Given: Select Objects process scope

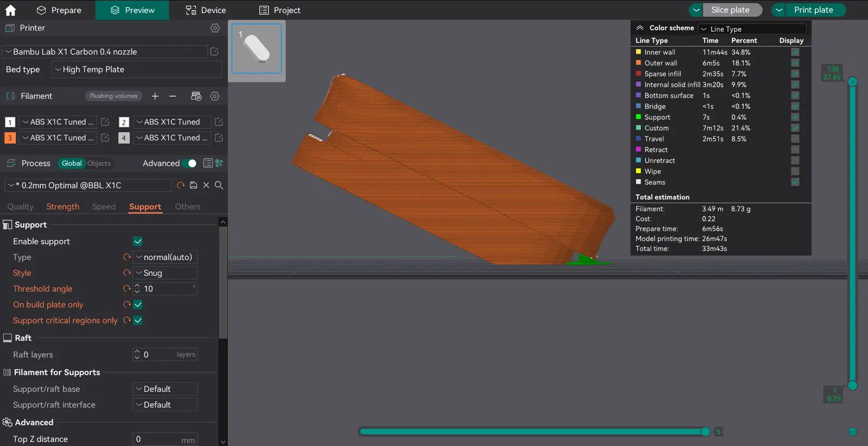Looking at the screenshot, I should tap(99, 163).
